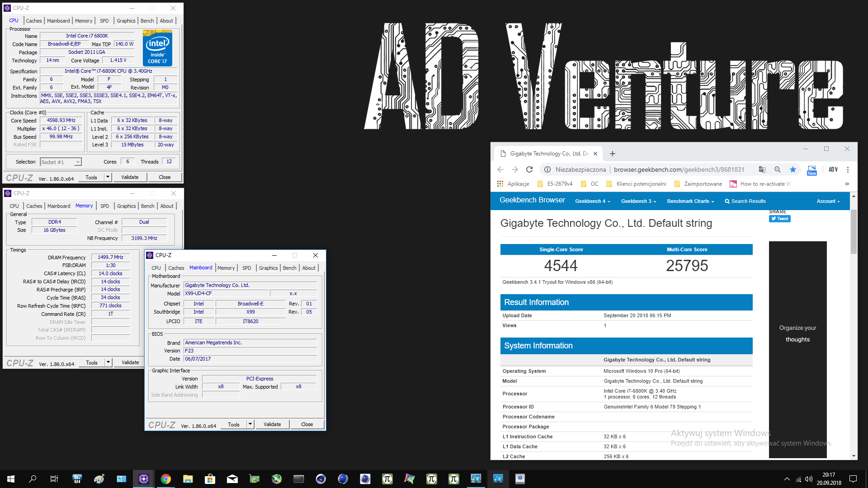Image resolution: width=868 pixels, height=488 pixels.
Task: Open the Mail app on the taskbar
Action: tap(232, 479)
